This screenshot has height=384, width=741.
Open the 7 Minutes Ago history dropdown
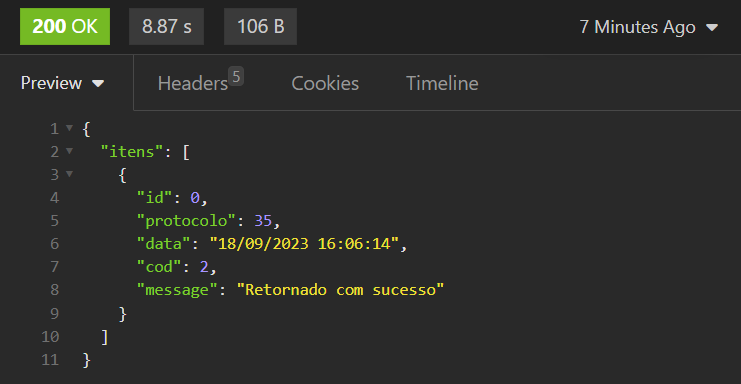tap(648, 27)
